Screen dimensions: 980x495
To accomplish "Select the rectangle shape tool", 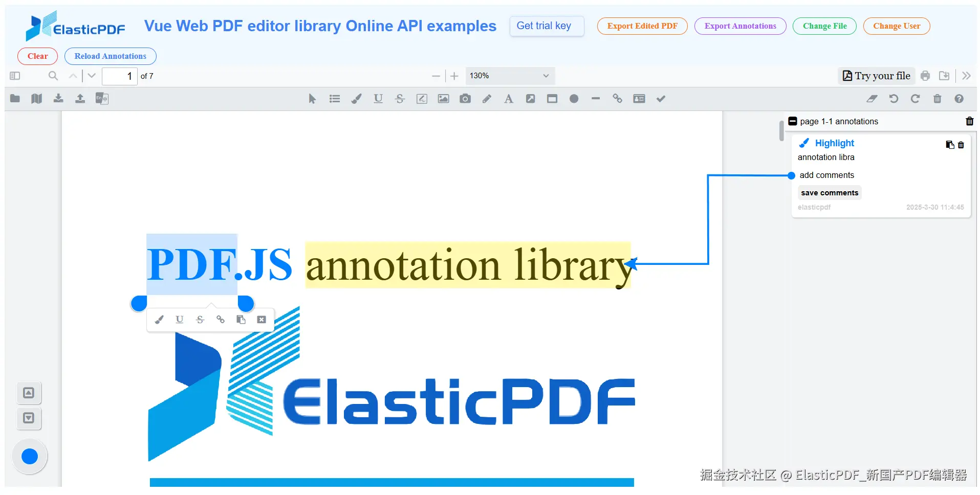I will pyautogui.click(x=552, y=99).
